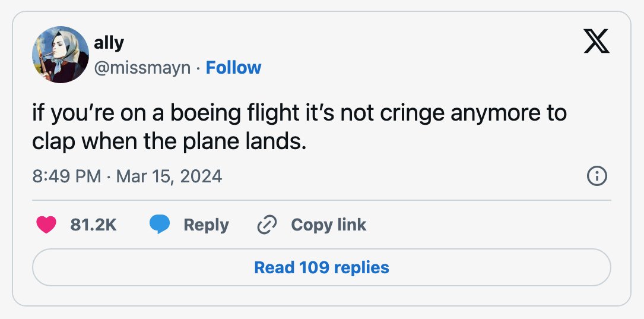
Task: Click the word "cringe" in the tweet
Action: click(412, 114)
